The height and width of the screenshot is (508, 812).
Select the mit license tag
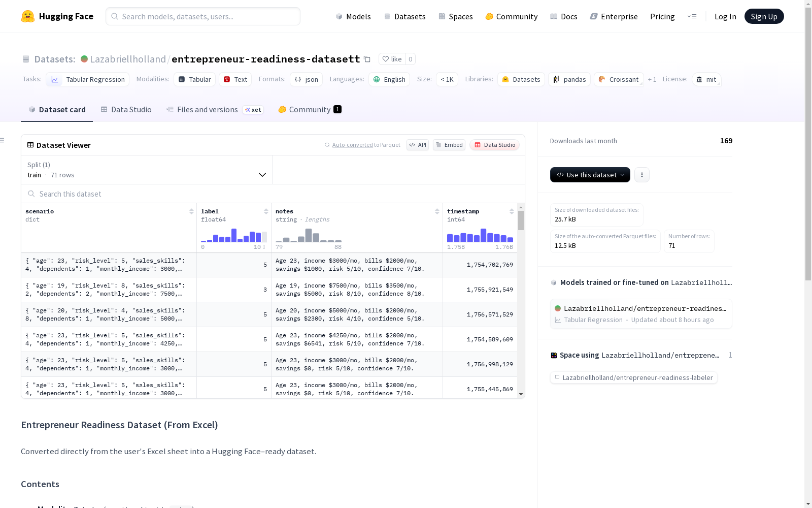click(706, 79)
